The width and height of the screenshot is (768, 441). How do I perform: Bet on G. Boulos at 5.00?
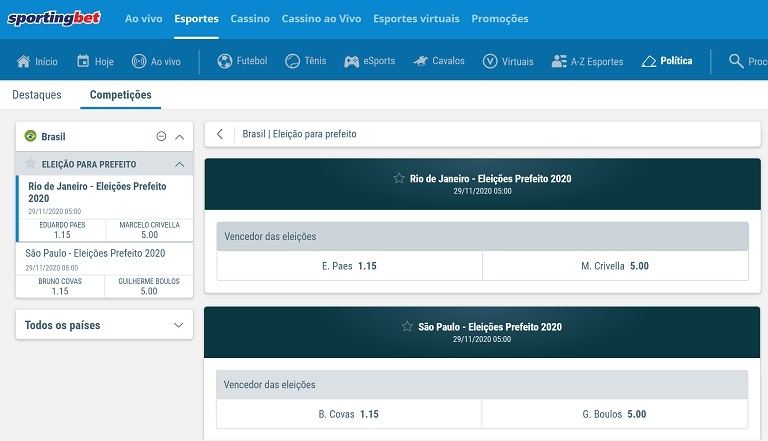point(614,414)
